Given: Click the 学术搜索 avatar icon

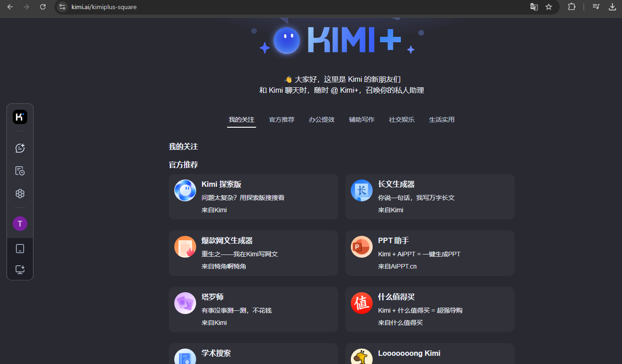Looking at the screenshot, I should pos(185,357).
